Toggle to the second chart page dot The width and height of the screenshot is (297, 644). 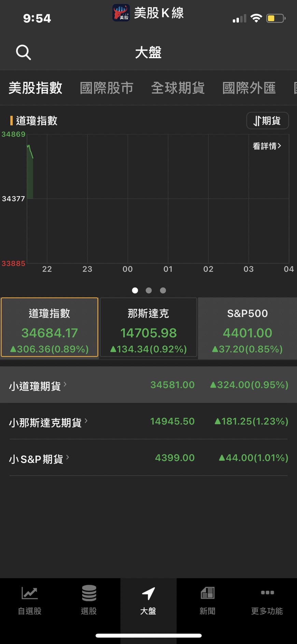click(x=148, y=290)
